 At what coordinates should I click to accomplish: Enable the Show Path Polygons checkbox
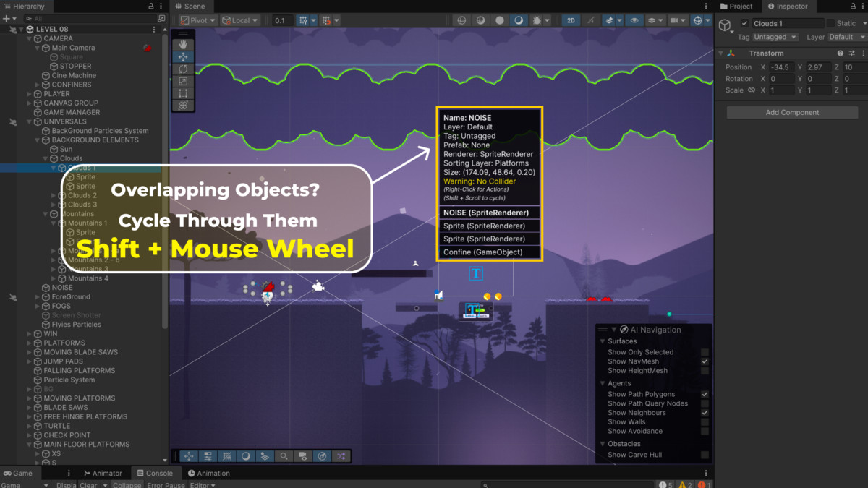[705, 394]
